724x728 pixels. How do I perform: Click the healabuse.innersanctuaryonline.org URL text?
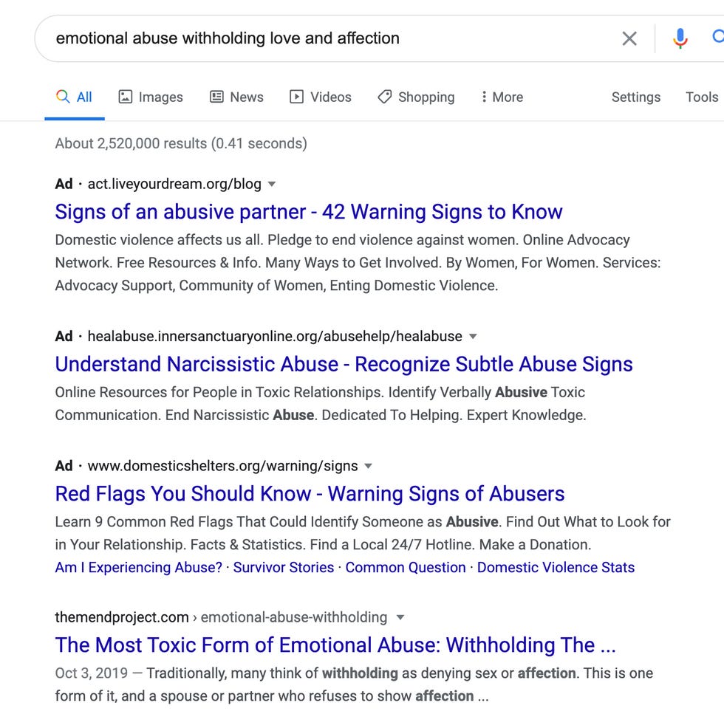click(275, 336)
